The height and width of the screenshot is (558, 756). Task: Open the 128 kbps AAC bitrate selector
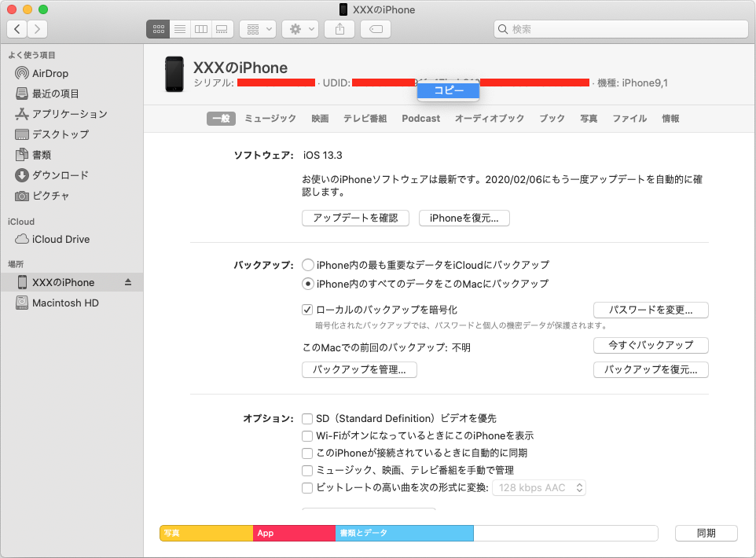(538, 487)
